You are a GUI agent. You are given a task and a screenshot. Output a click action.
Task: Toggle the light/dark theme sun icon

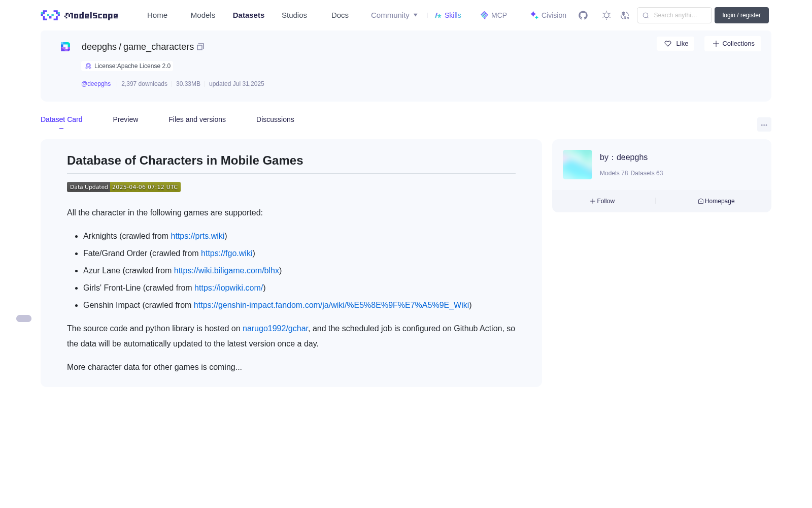[606, 15]
